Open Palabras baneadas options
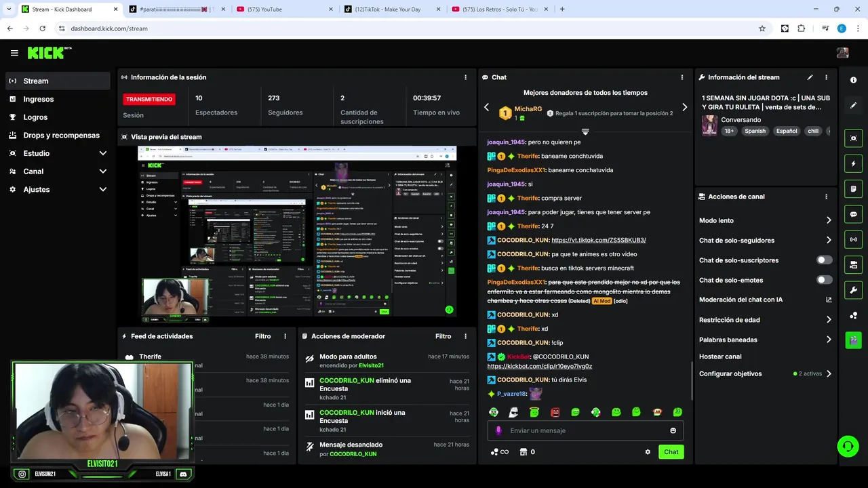868x488 pixels. point(829,340)
